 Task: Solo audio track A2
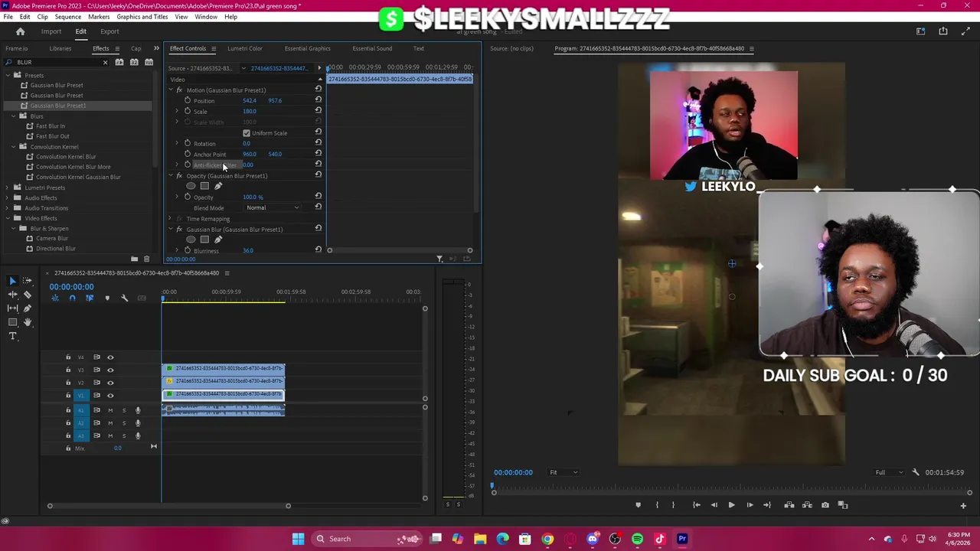click(x=124, y=423)
